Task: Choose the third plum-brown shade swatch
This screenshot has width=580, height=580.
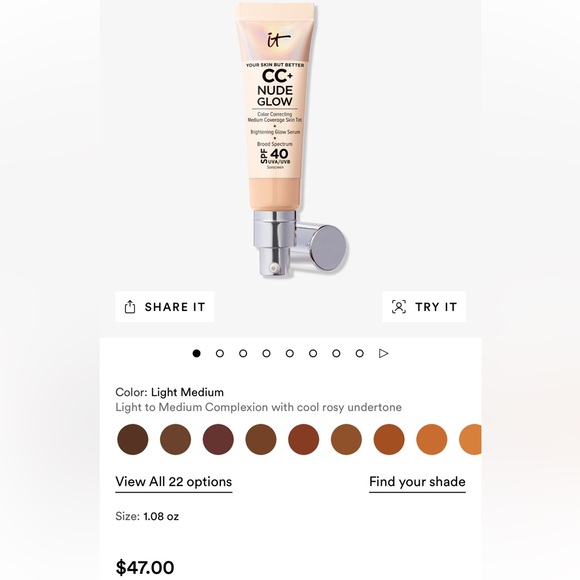Action: (218, 439)
